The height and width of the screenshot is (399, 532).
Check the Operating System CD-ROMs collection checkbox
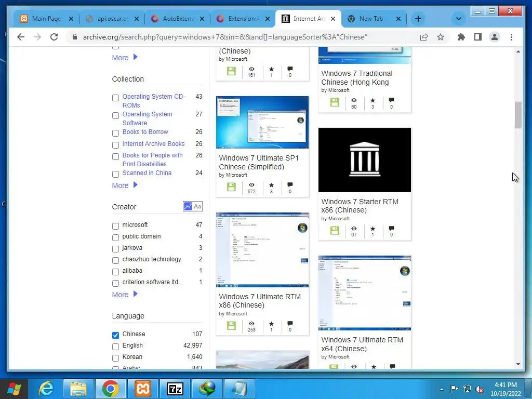tap(115, 98)
